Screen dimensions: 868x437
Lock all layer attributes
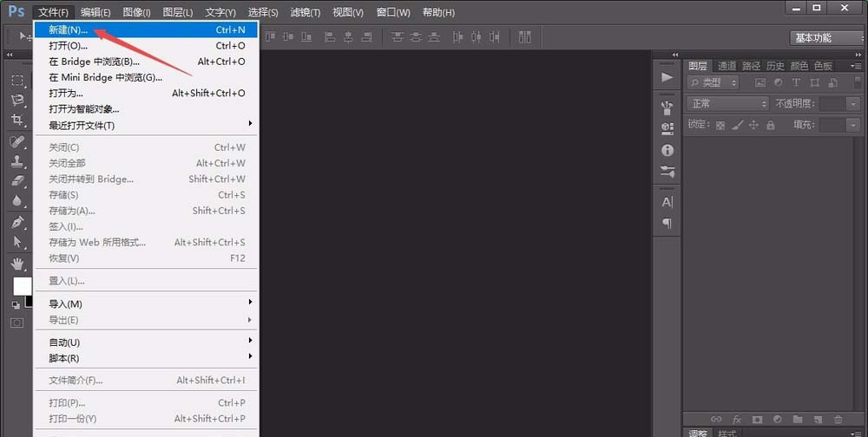(771, 125)
